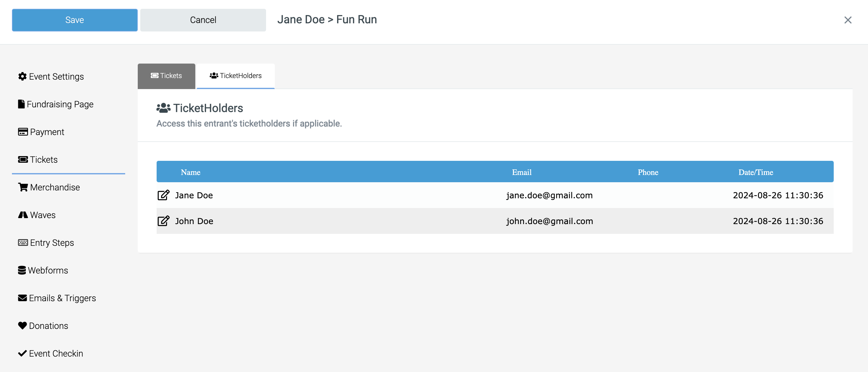
Task: Switch to the Tickets tab
Action: 166,76
